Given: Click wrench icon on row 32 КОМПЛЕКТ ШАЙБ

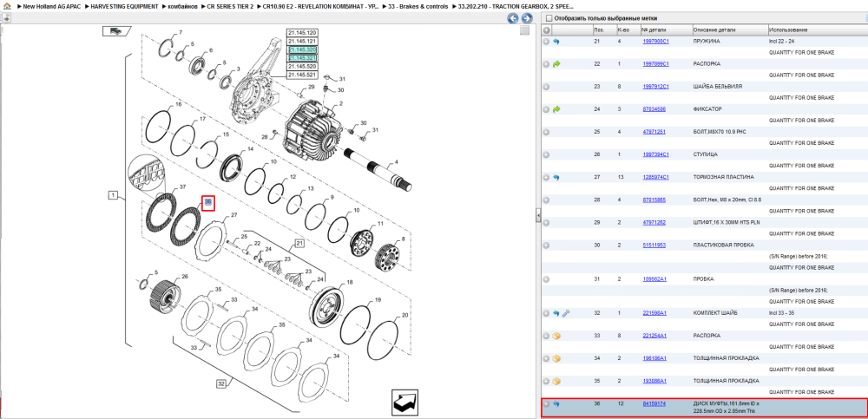Looking at the screenshot, I should point(565,313).
